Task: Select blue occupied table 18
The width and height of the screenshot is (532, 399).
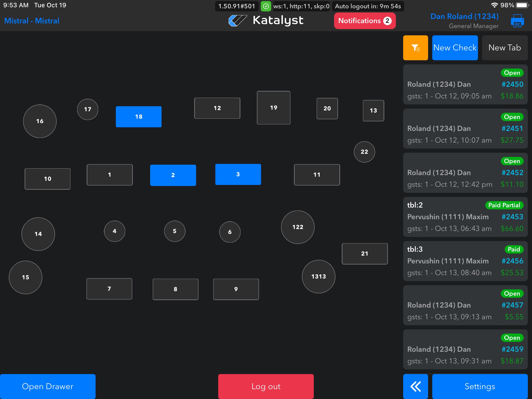Action: point(138,117)
